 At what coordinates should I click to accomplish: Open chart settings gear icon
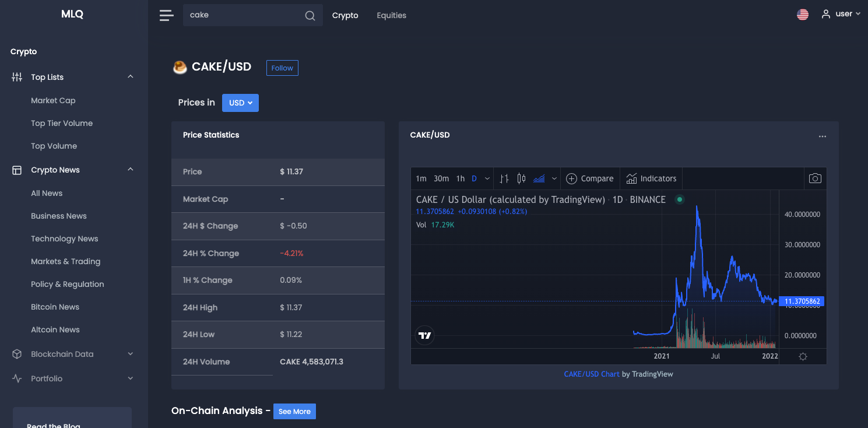coord(803,357)
